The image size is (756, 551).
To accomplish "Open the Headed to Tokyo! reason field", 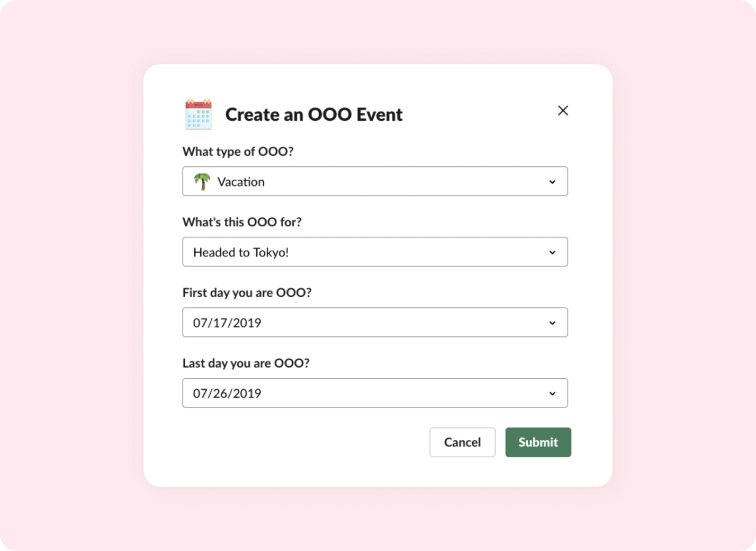I will click(375, 252).
